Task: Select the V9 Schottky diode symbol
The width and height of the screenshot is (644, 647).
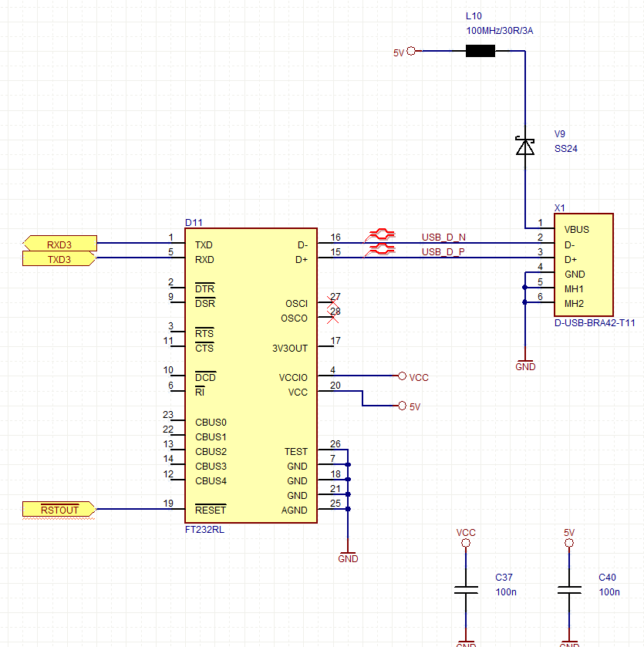Action: [525, 147]
